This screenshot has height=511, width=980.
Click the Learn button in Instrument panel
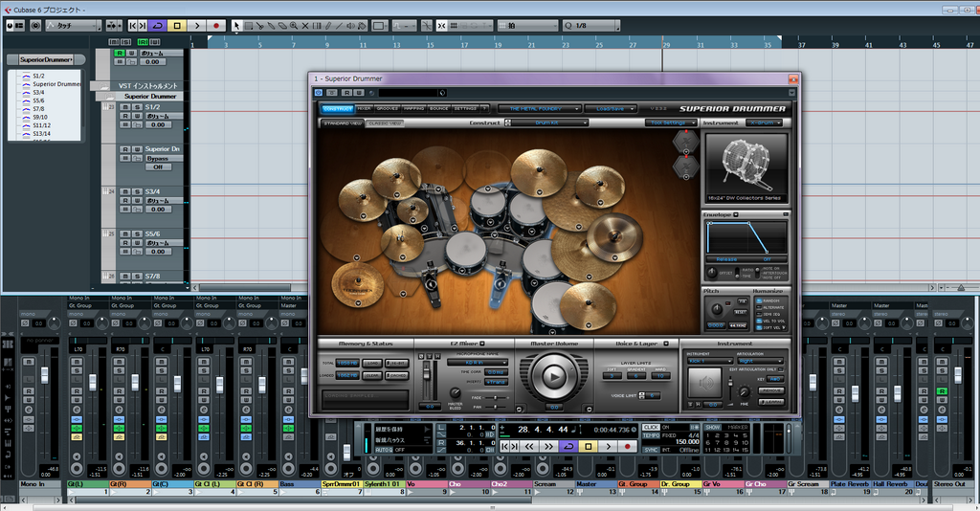(x=772, y=402)
